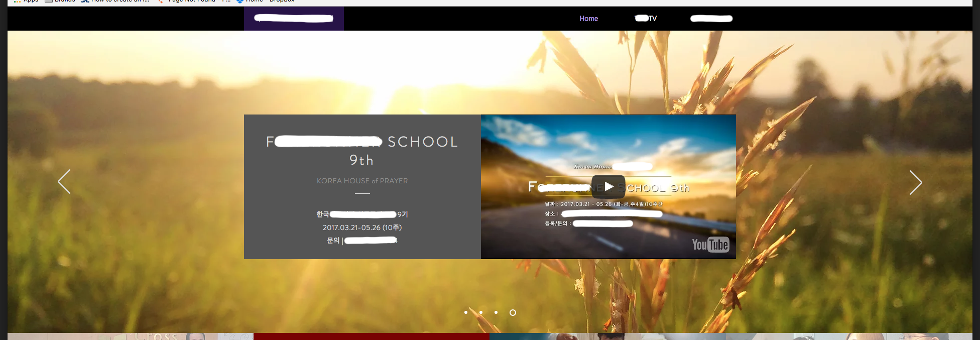Click the active fourth slide indicator circle
This screenshot has width=980, height=340.
(513, 312)
